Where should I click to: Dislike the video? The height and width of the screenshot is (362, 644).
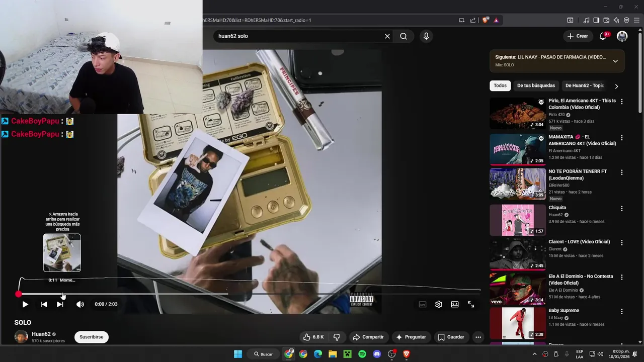click(x=337, y=337)
